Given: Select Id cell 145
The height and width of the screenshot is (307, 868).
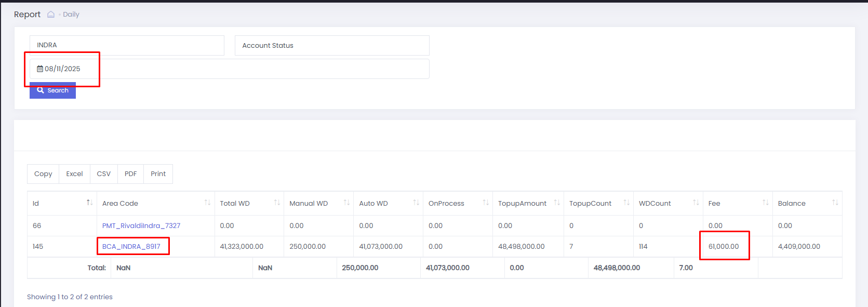Looking at the screenshot, I should click(x=38, y=246).
